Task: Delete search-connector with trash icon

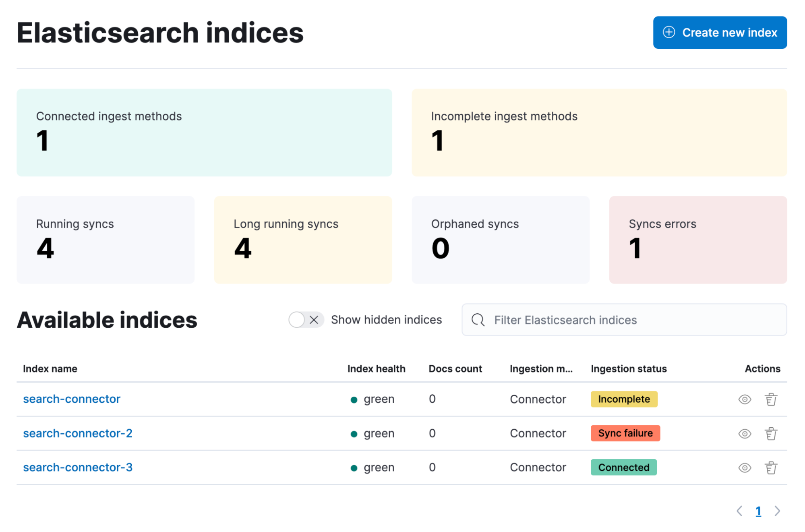Action: 771,399
